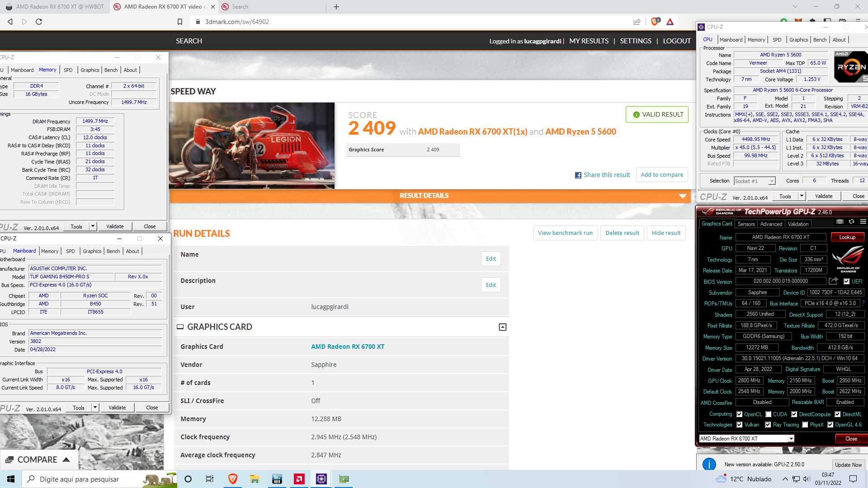Click Update Now for GPU-Z
The width and height of the screenshot is (868, 488).
tap(848, 465)
